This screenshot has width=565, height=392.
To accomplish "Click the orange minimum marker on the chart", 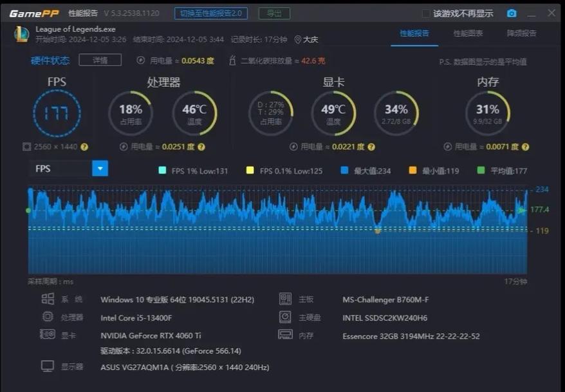I will click(378, 229).
